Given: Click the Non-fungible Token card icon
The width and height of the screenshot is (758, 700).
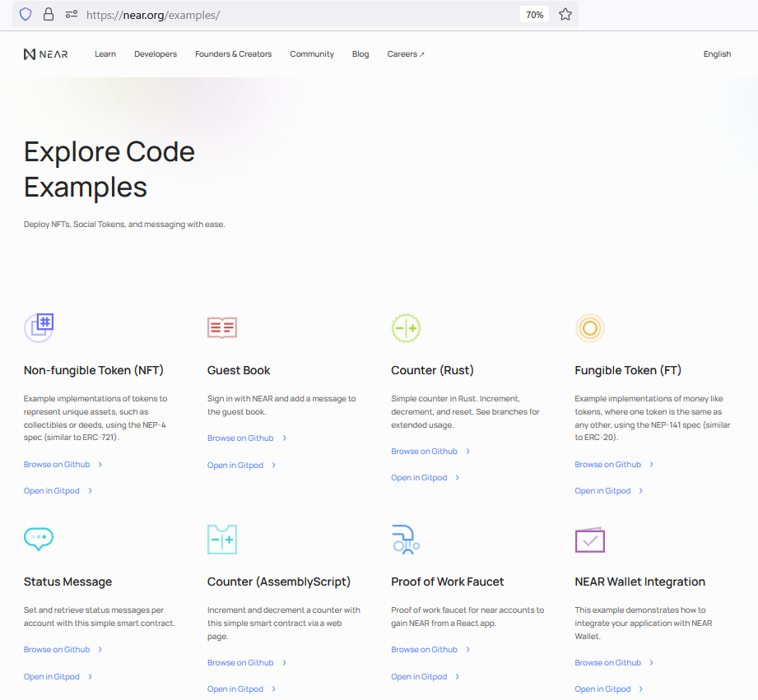Looking at the screenshot, I should tap(39, 327).
